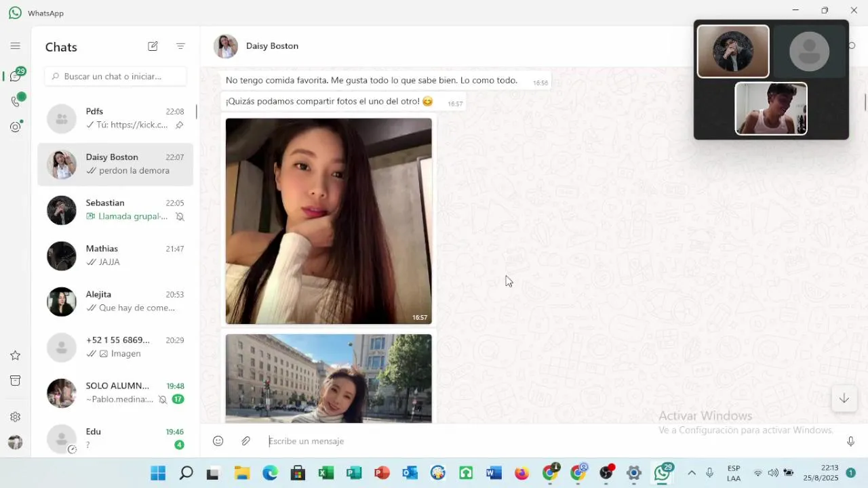This screenshot has height=488, width=868.
Task: Select the top-left video call participant tile
Action: click(x=733, y=52)
